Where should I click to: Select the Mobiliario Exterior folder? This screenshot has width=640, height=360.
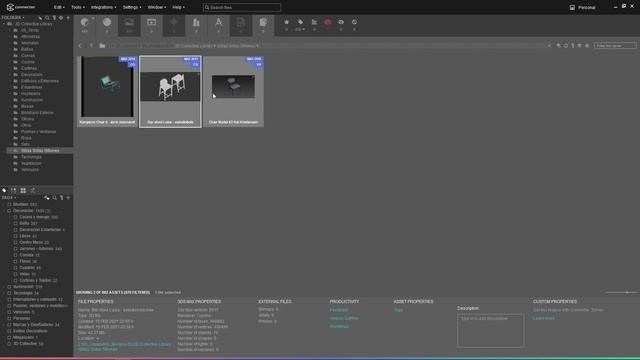[37, 113]
